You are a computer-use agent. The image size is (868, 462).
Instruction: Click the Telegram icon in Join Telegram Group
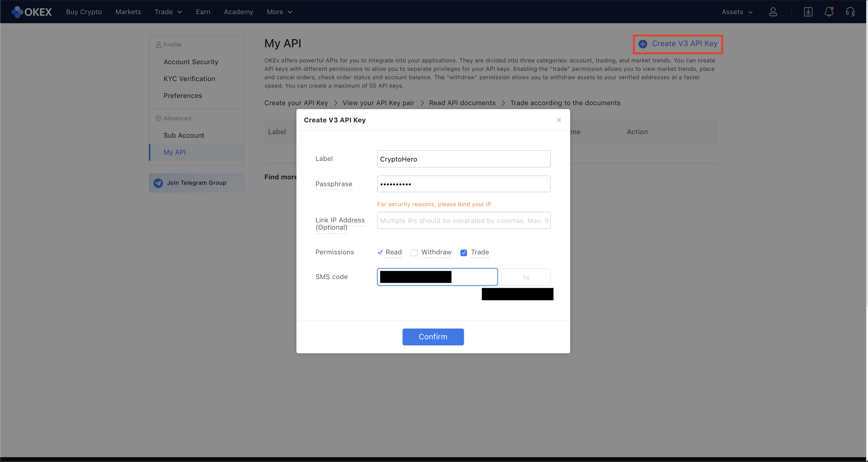(158, 183)
